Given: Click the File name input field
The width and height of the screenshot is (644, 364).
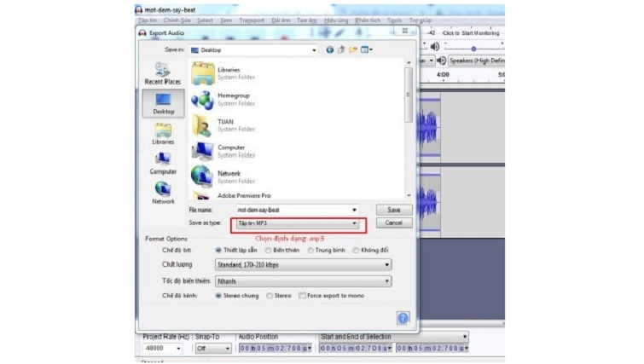Looking at the screenshot, I should (x=296, y=209).
